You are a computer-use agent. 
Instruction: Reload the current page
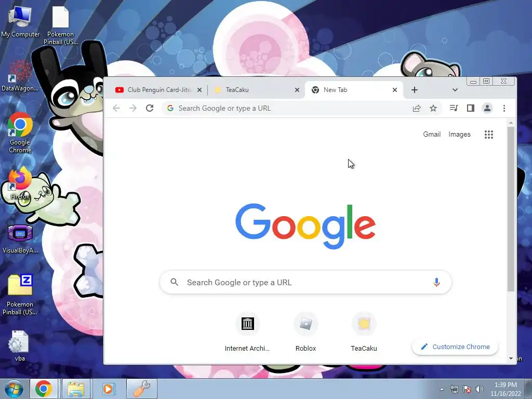(150, 108)
